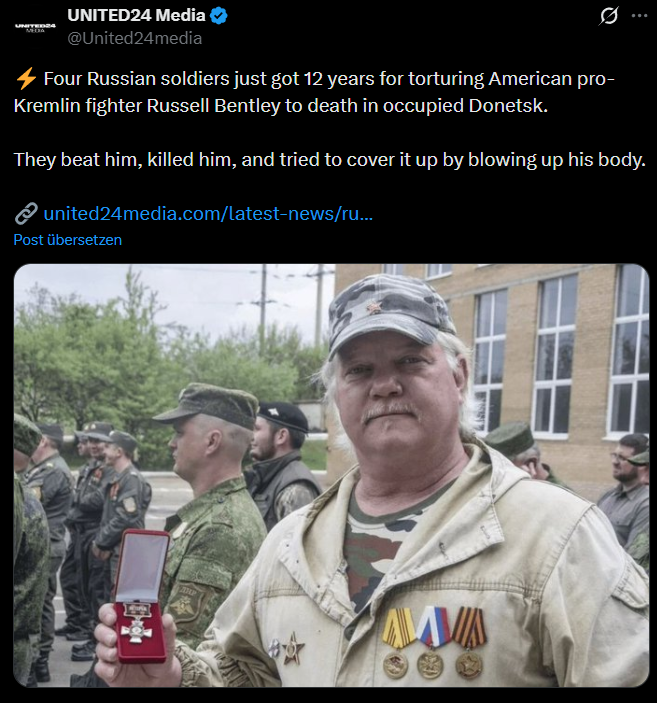Click the tweet text about Russell Bentley
Screen dimensions: 657x703
[x=314, y=92]
